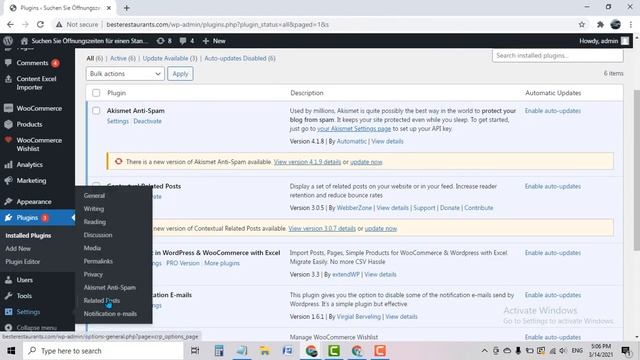The height and width of the screenshot is (360, 640).
Task: Open extendWP author link
Action: (x=346, y=274)
